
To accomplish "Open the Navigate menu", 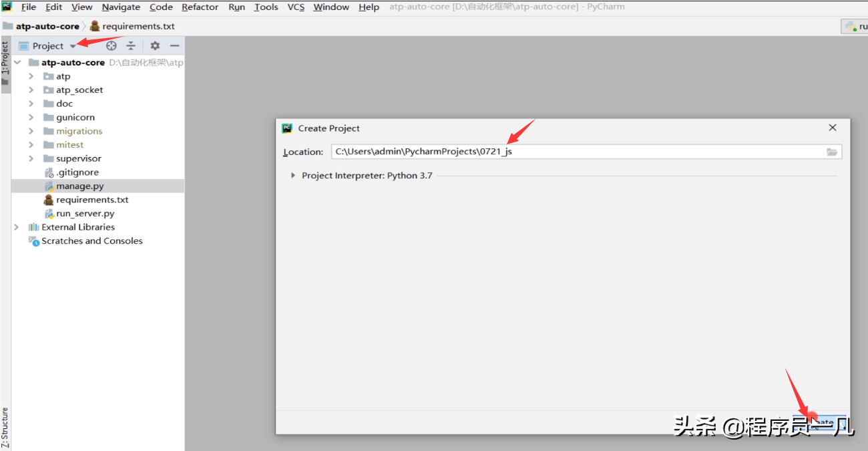I will pos(121,7).
